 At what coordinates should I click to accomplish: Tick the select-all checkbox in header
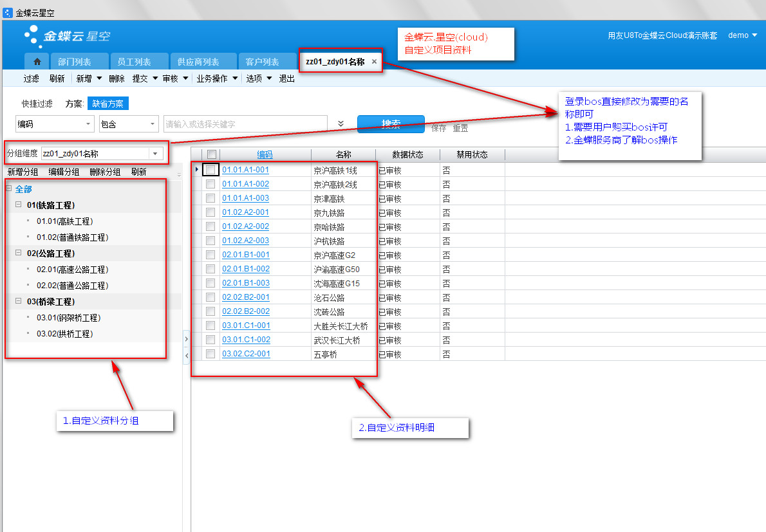click(211, 154)
